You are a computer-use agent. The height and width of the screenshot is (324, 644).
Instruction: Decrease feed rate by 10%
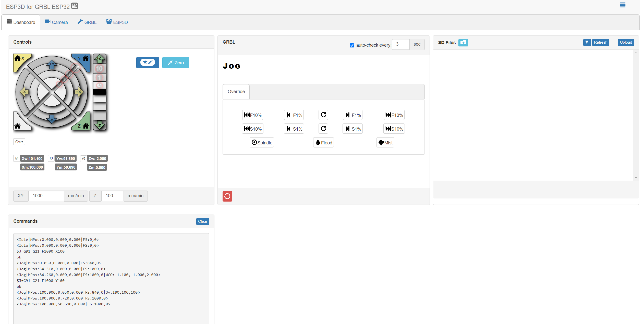[x=253, y=115]
